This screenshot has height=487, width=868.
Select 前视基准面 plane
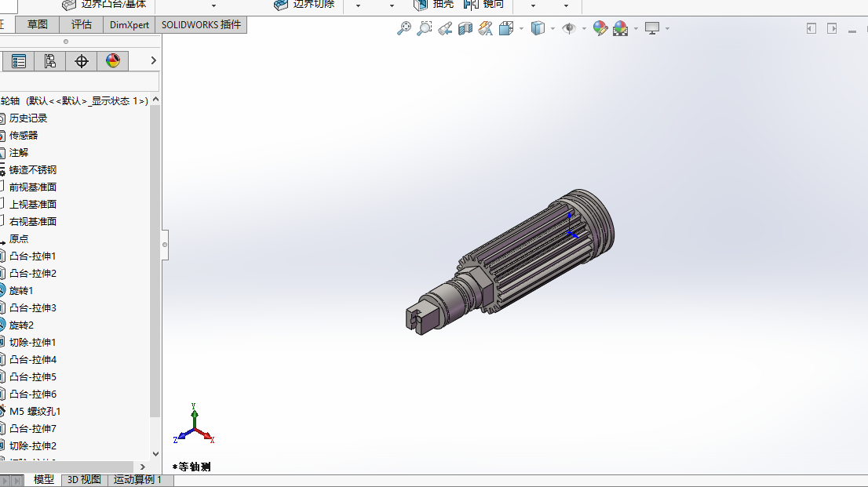click(33, 187)
